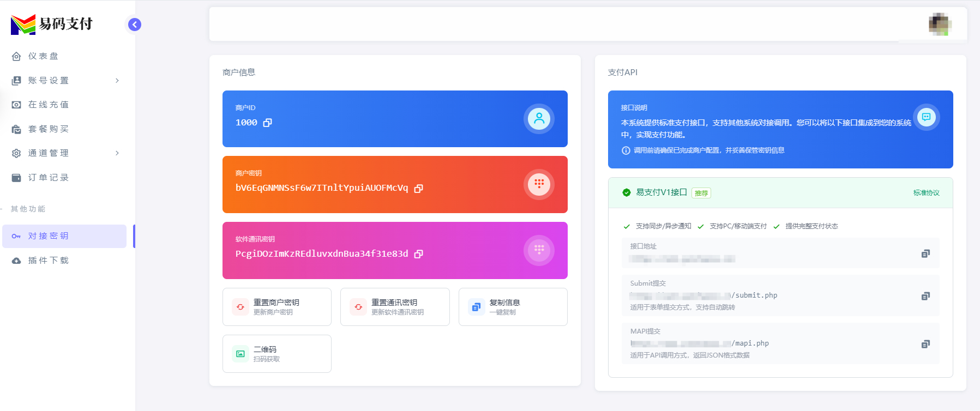Click 重置通讯密钥 reset button
This screenshot has height=411, width=980.
[395, 307]
